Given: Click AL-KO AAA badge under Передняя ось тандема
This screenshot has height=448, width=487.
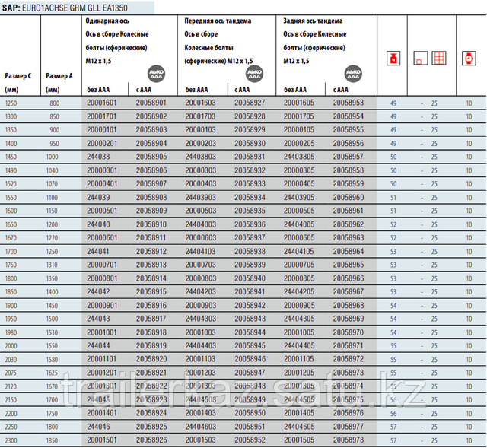Looking at the screenshot, I should pyautogui.click(x=254, y=74).
